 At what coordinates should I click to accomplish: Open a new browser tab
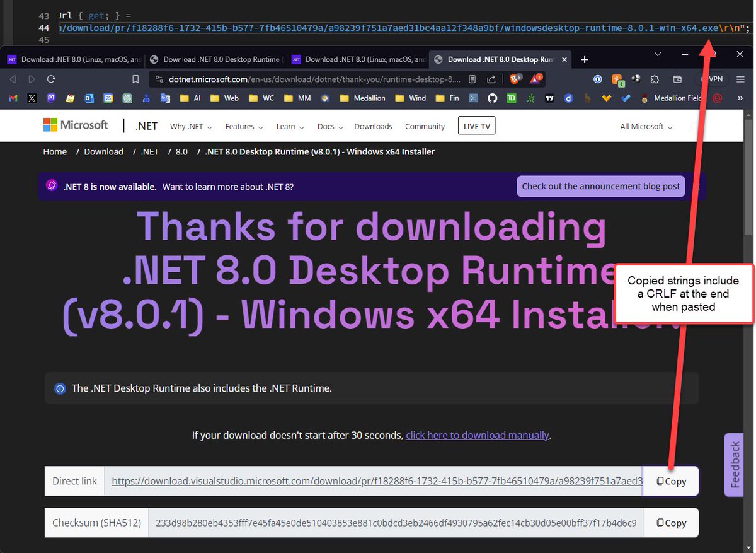(585, 59)
